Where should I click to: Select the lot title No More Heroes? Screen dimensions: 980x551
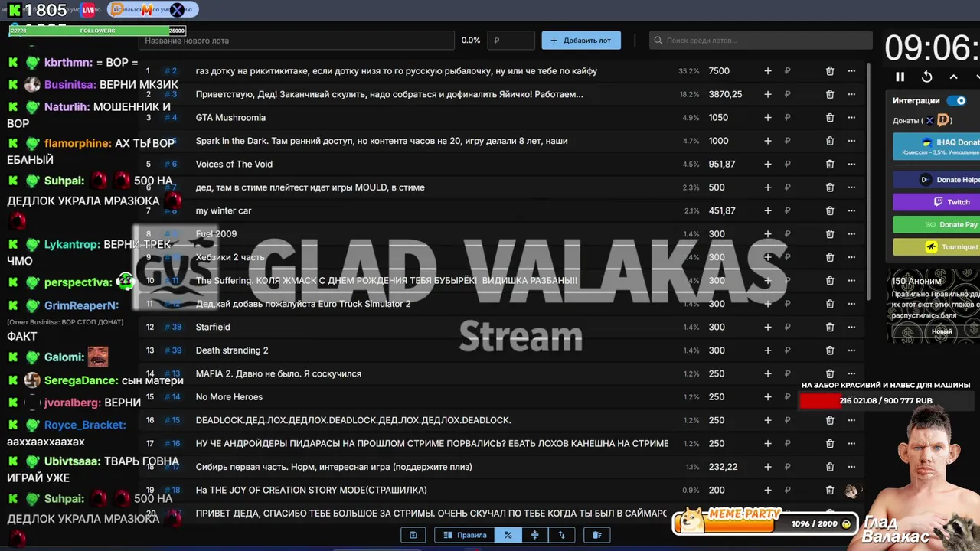point(229,397)
